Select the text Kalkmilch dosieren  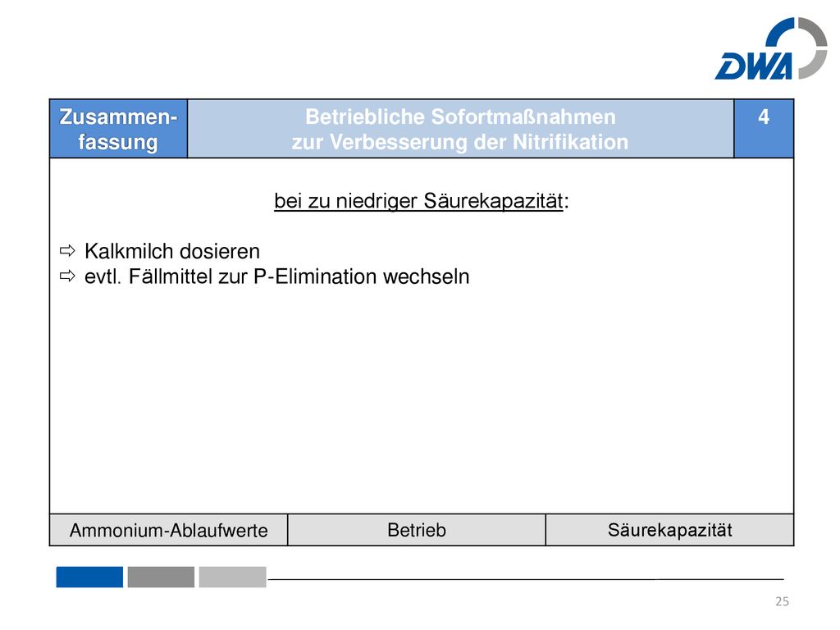click(x=172, y=251)
